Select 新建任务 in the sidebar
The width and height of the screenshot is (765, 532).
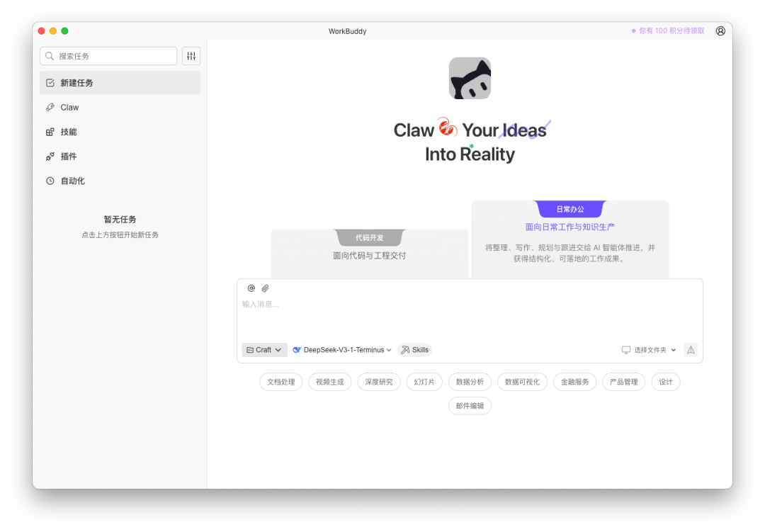click(120, 83)
